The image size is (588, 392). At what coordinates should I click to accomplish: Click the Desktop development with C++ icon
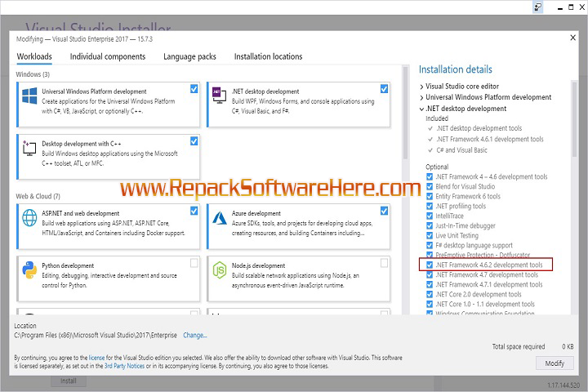(29, 148)
